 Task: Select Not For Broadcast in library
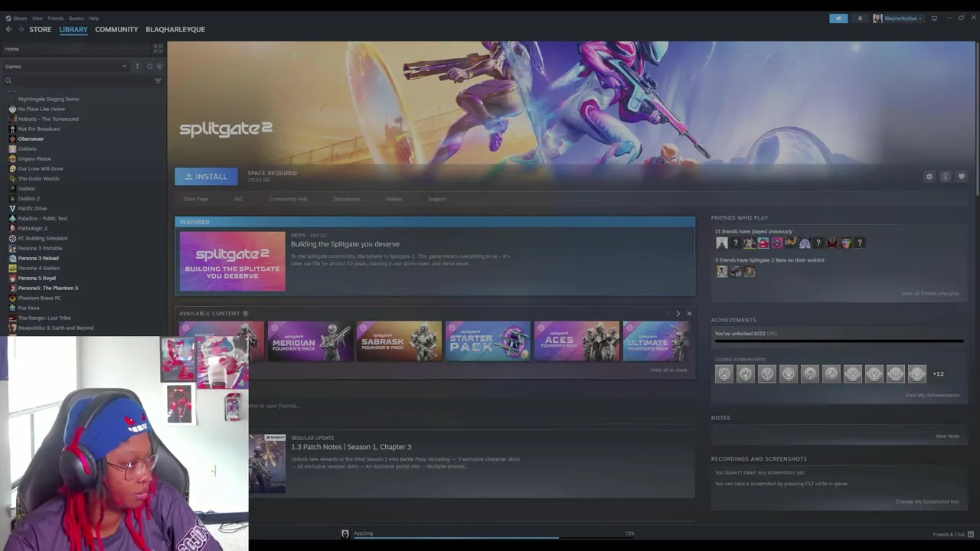pos(39,129)
